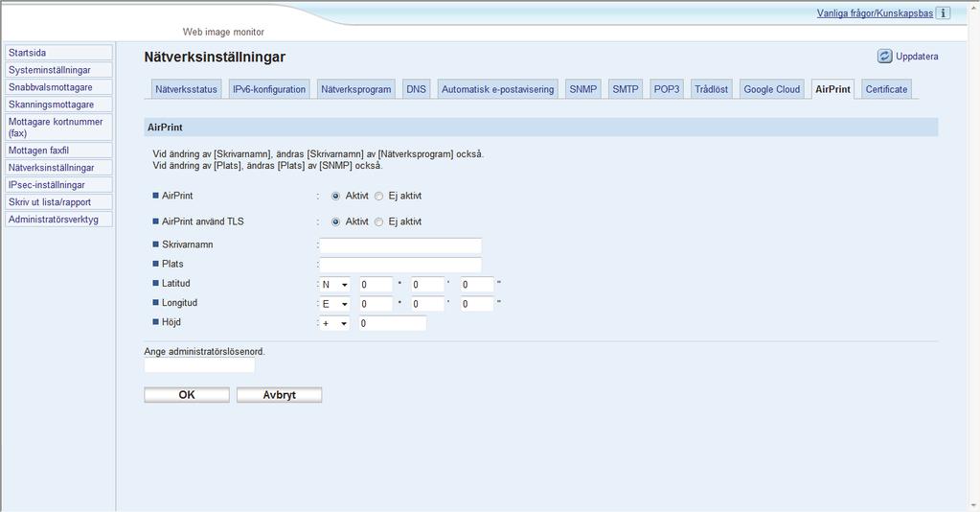Click the Höjd value field
Screen dimensions: 980x512
click(x=393, y=324)
